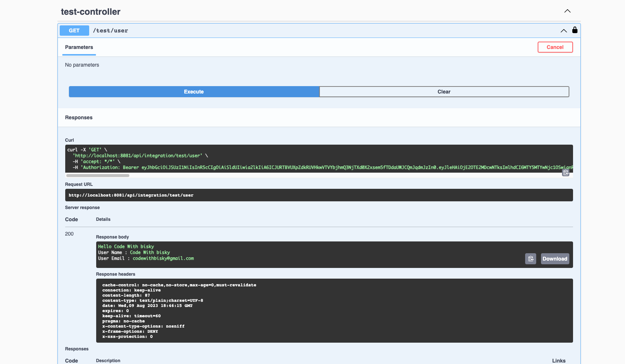Click the 'date: Wed,09 Aug 2023' header line
The width and height of the screenshot is (625, 364).
click(147, 305)
